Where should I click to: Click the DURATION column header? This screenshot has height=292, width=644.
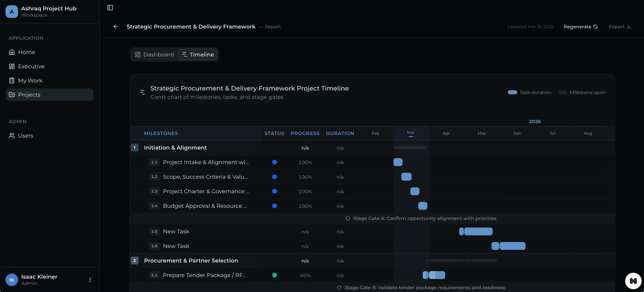(x=340, y=133)
